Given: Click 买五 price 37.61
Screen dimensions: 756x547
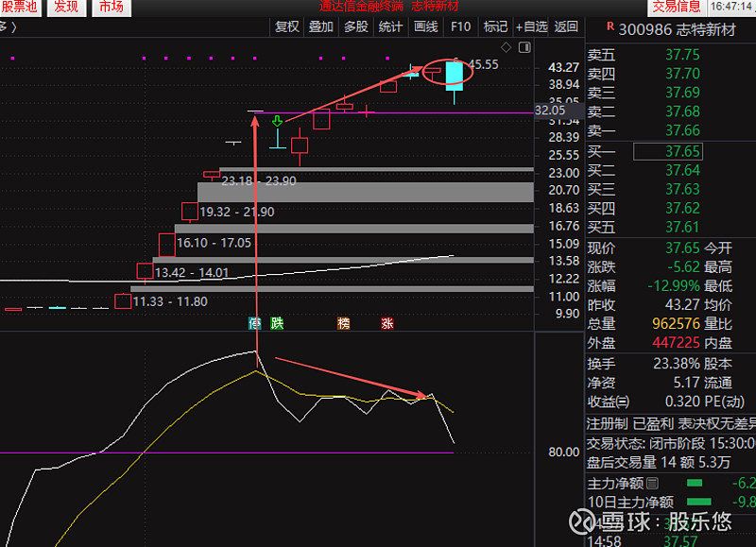Looking at the screenshot, I should pos(682,227).
